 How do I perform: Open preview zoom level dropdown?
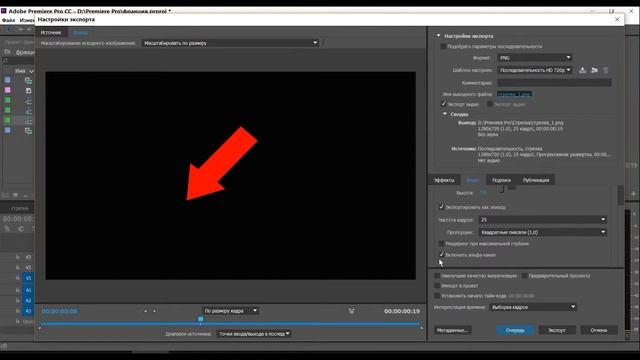230,311
